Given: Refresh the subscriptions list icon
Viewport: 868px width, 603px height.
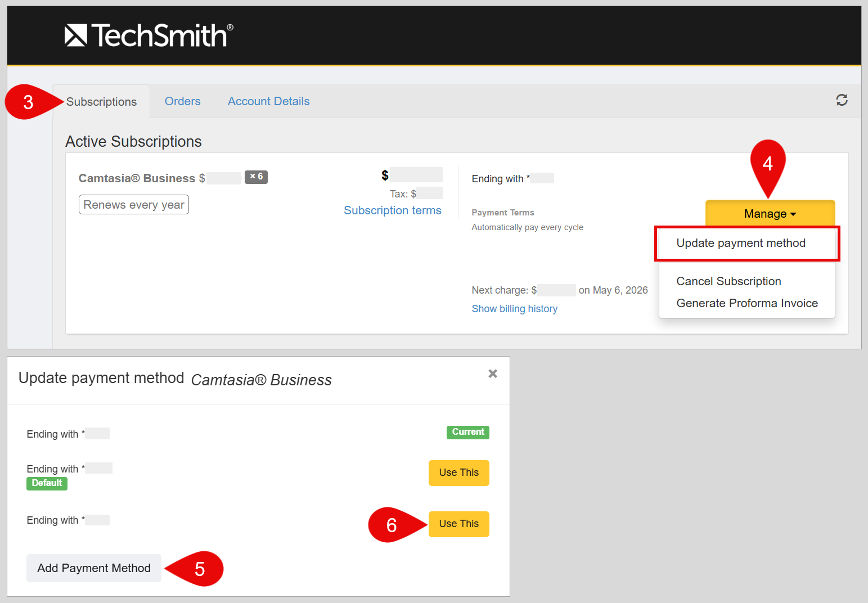Looking at the screenshot, I should (842, 100).
